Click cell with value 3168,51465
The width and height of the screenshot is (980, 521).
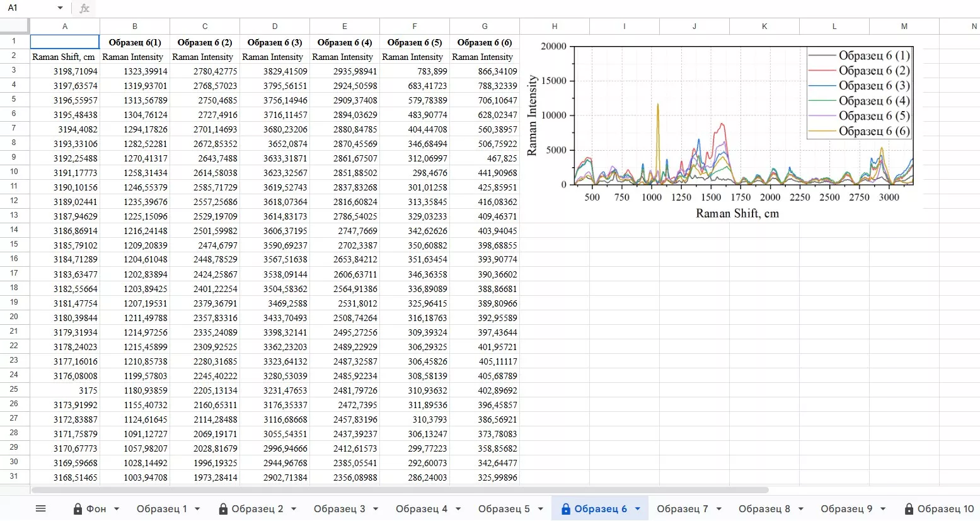(65, 477)
